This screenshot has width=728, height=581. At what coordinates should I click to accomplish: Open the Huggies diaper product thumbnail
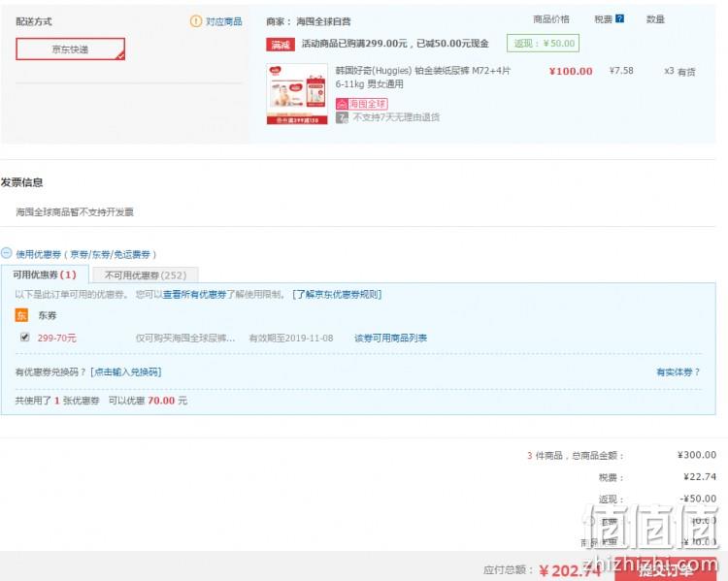[x=297, y=93]
